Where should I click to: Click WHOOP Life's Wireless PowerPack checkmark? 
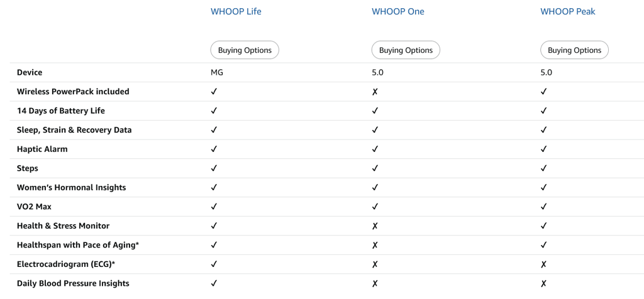click(214, 92)
